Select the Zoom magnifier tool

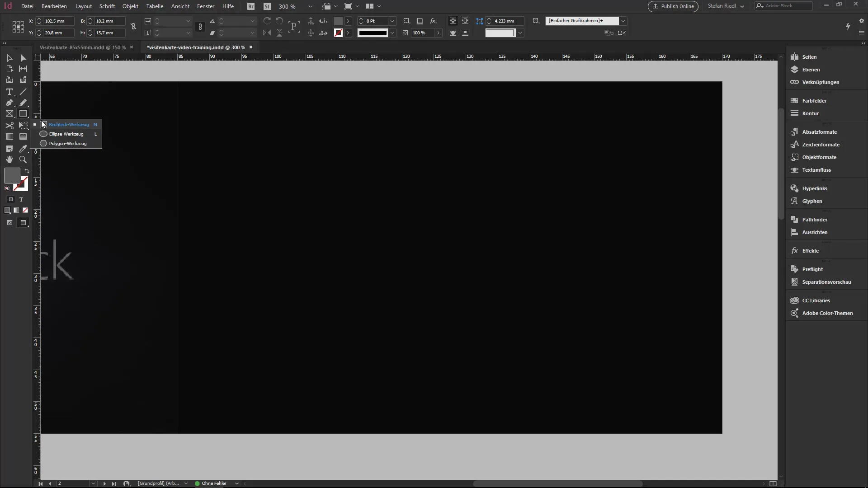pyautogui.click(x=23, y=160)
